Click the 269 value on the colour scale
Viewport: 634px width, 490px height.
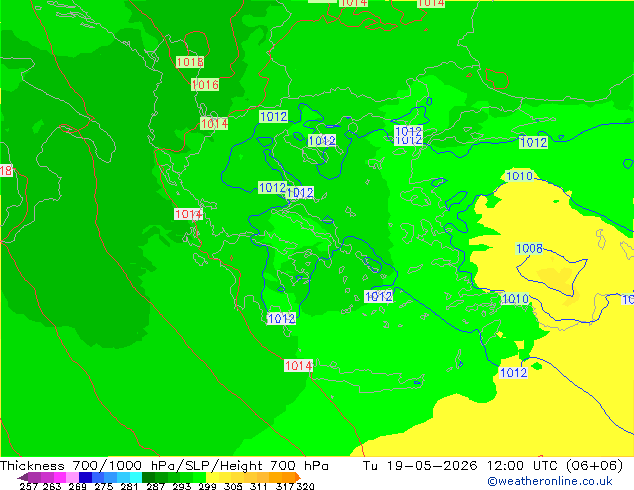tap(78, 486)
